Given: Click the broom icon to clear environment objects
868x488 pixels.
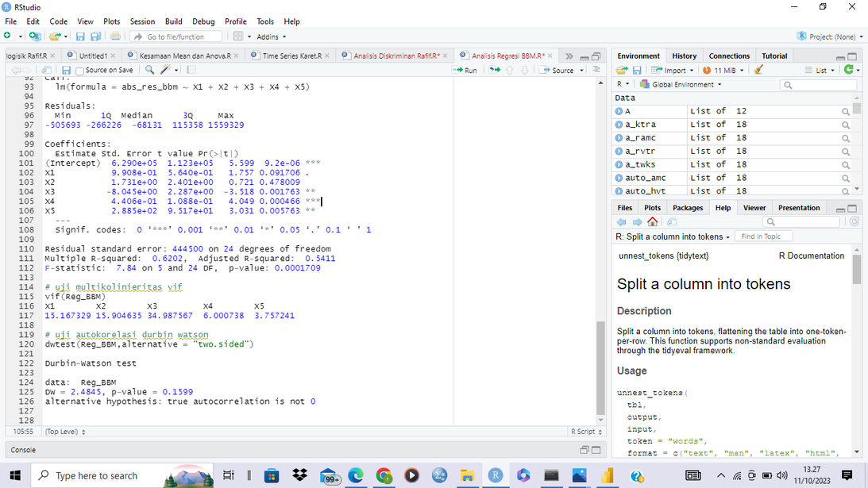Looking at the screenshot, I should [x=759, y=70].
